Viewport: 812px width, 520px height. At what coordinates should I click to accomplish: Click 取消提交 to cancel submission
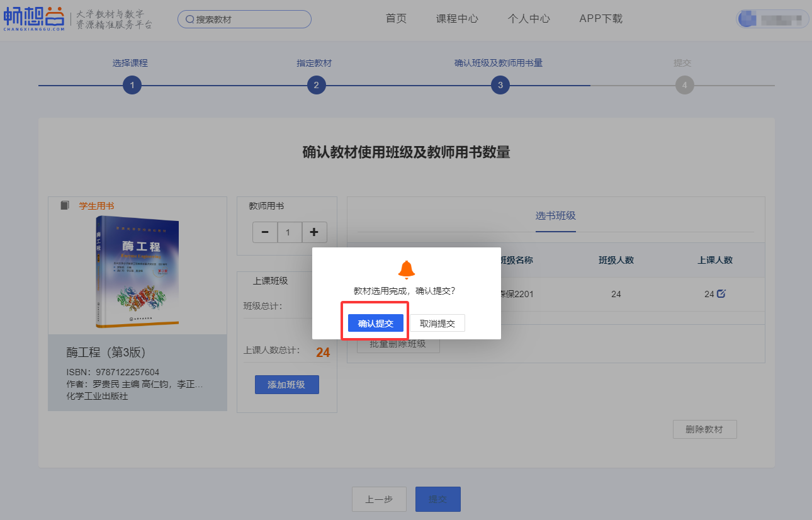click(x=437, y=324)
